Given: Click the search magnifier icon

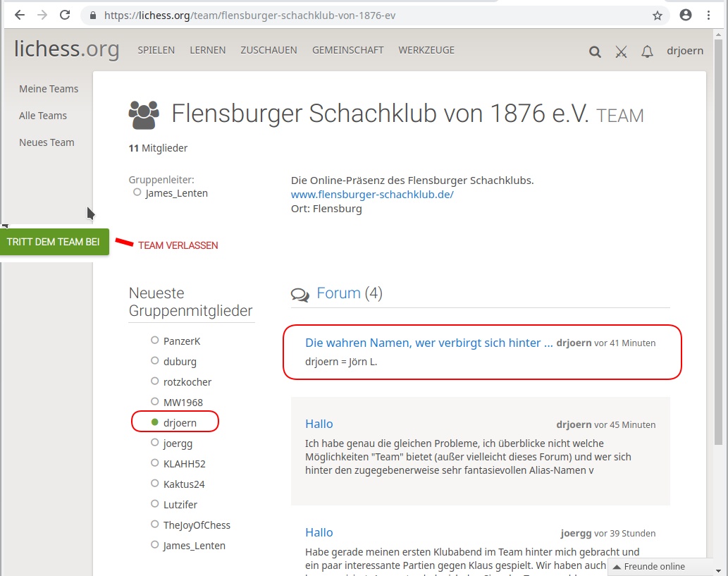Looking at the screenshot, I should [595, 51].
